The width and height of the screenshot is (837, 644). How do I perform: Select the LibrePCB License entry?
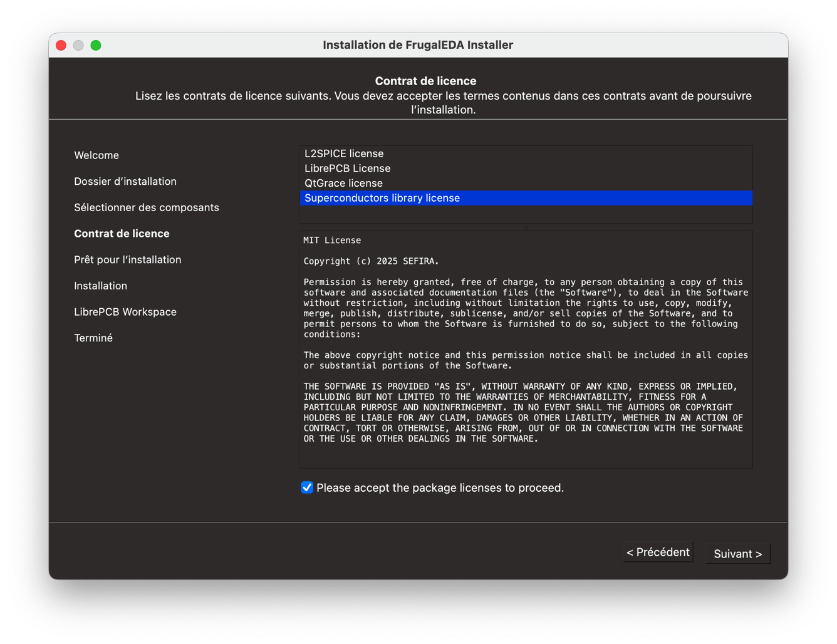pos(347,169)
